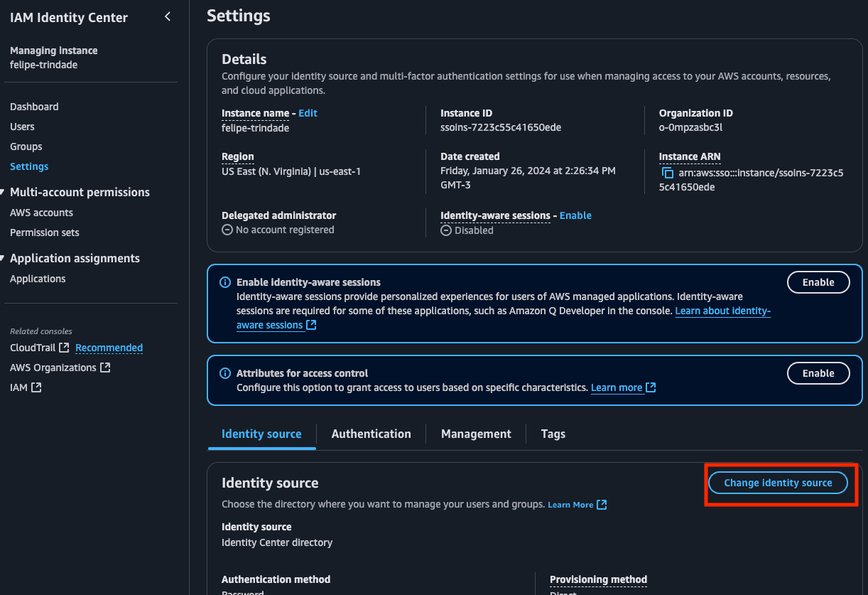Switch to the Authentication tab

371,434
